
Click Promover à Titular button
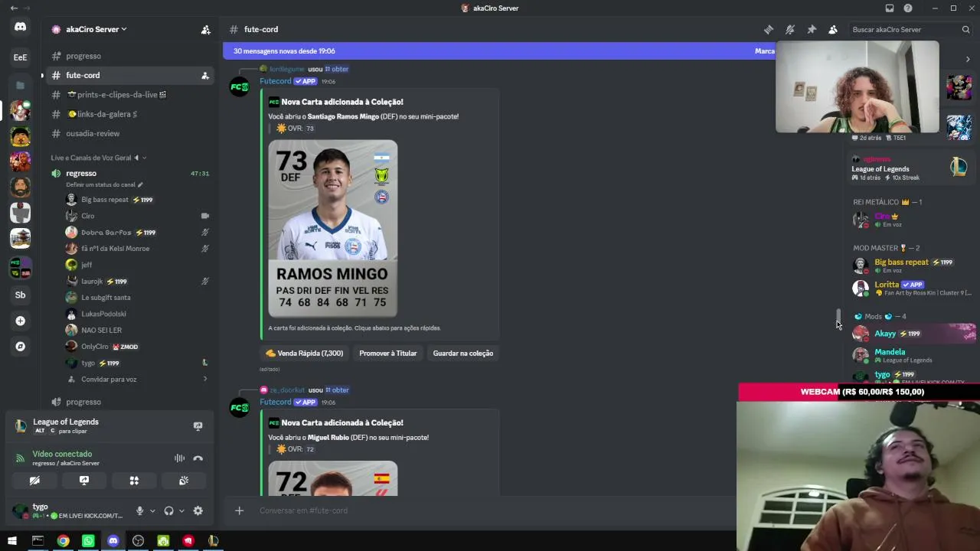point(388,354)
